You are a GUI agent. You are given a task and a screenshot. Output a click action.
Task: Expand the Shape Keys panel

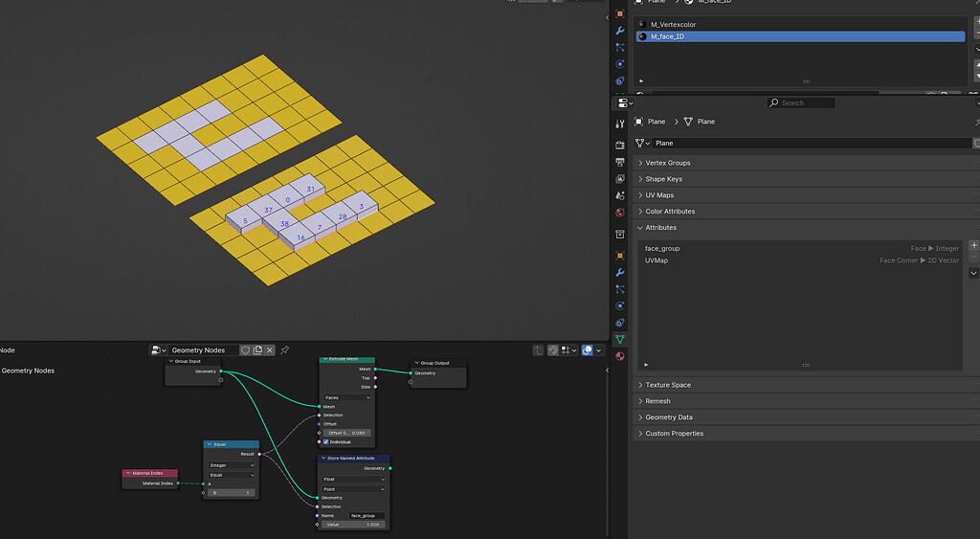tap(805, 179)
